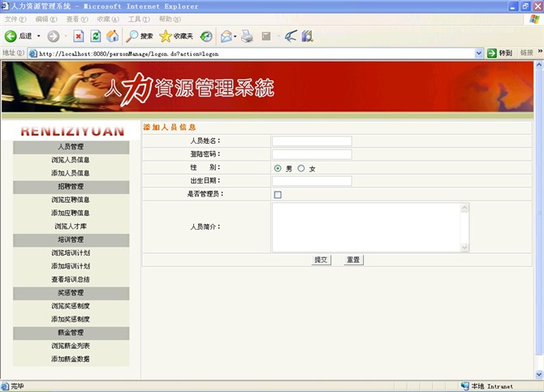Open 添加奖惩制度 in the sidebar
Screen dimensions: 544x392
(71, 319)
